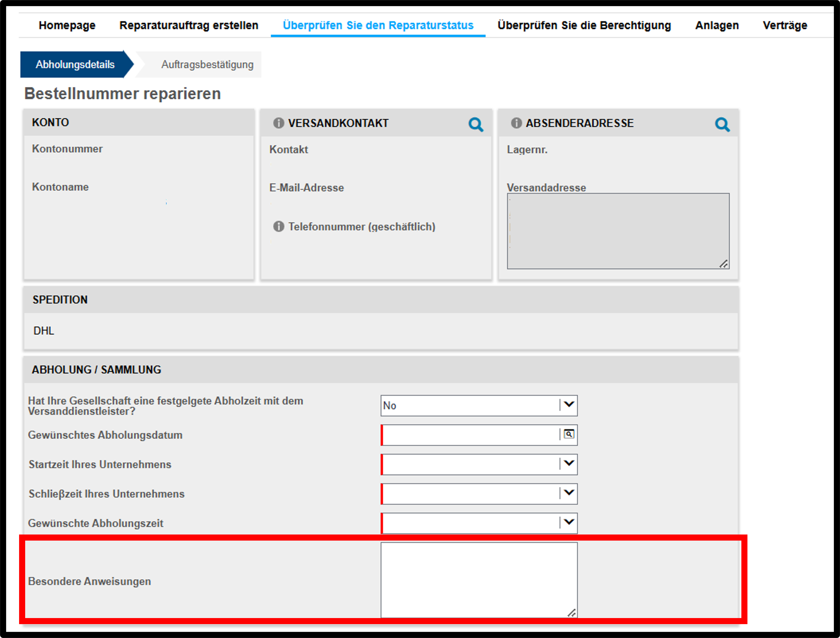Open the festgelegte Abholzeit dropdown showing No
Screen dimensions: 840x638
tap(479, 406)
